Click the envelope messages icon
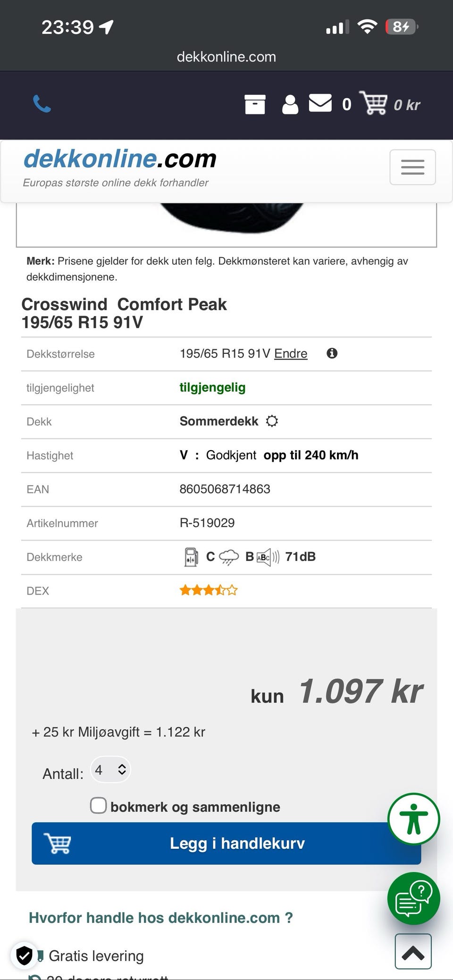453x980 pixels. click(x=320, y=103)
